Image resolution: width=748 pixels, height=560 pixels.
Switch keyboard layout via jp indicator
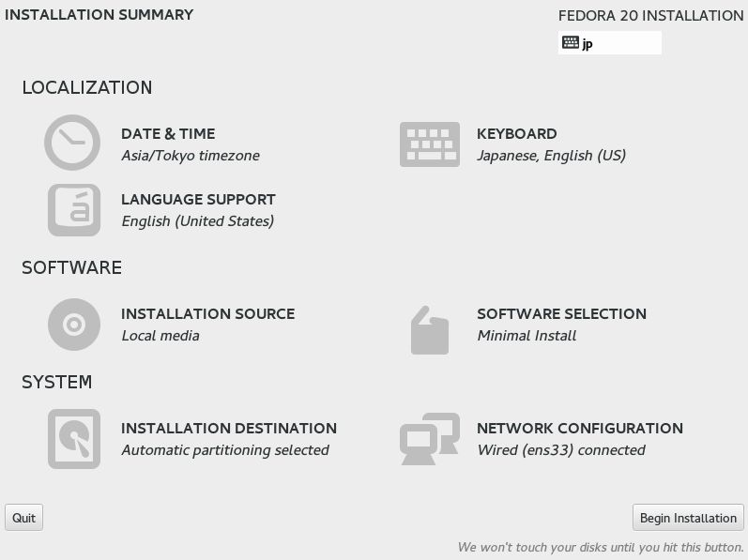tap(610, 43)
